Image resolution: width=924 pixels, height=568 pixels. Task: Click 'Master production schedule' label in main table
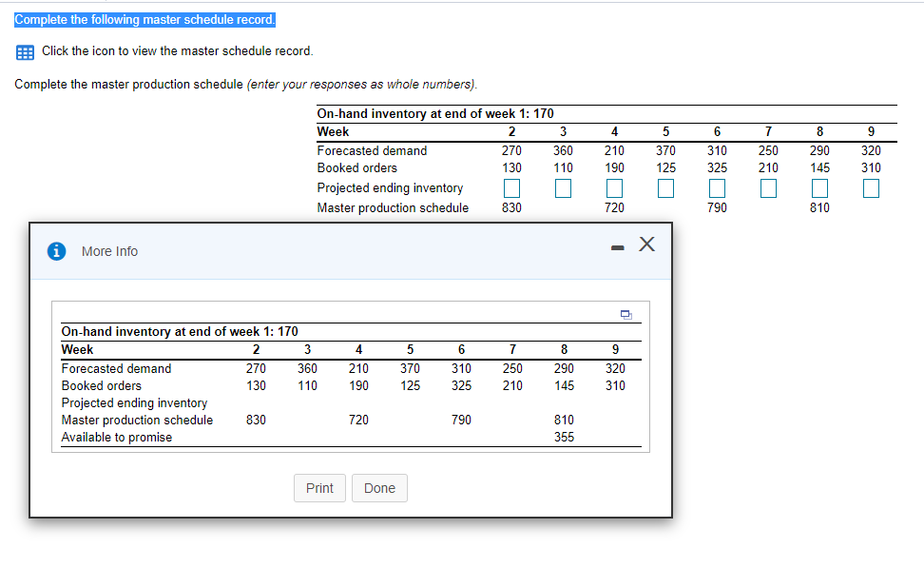click(393, 207)
